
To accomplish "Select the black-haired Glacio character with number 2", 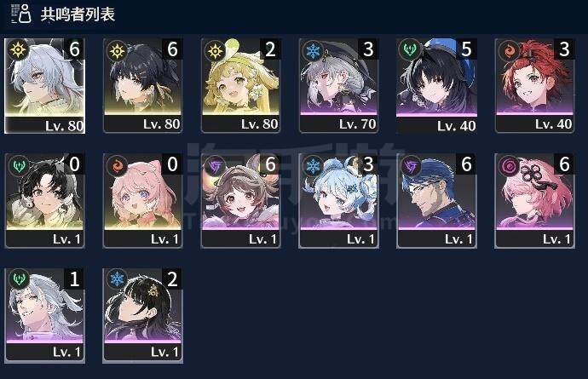I will click(142, 315).
